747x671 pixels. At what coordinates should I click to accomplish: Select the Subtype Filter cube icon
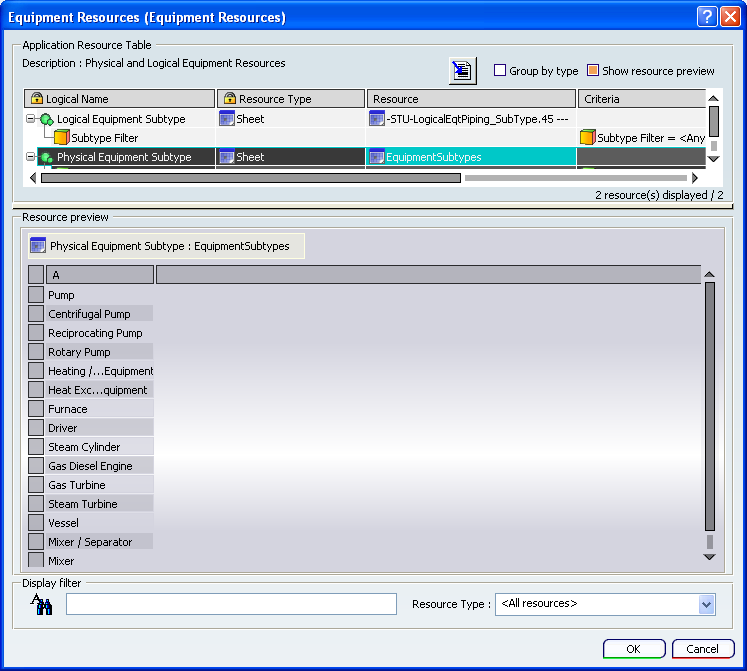pyautogui.click(x=61, y=138)
